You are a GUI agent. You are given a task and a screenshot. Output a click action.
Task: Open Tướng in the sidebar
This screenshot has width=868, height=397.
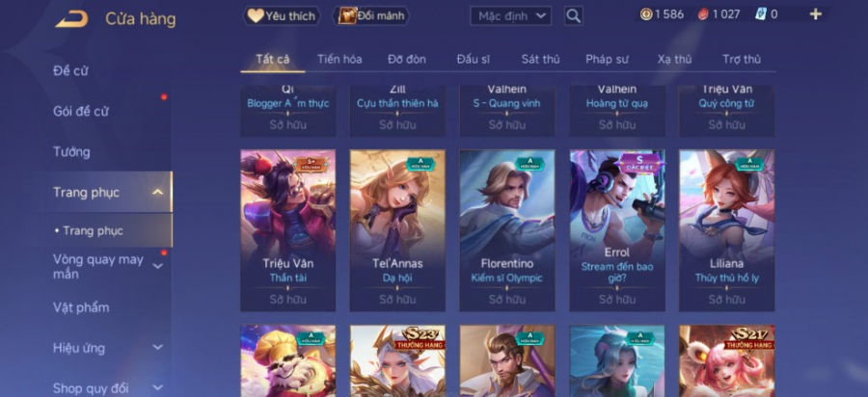(71, 151)
